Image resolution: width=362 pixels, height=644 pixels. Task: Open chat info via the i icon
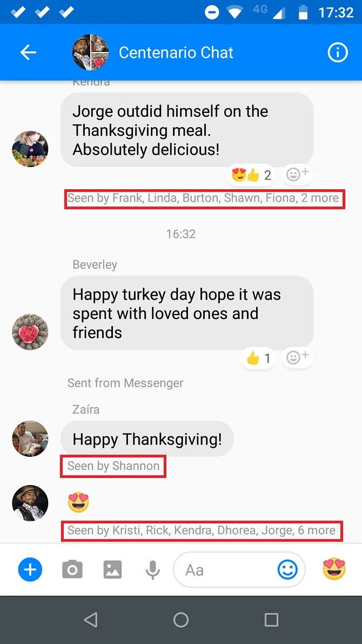point(337,52)
